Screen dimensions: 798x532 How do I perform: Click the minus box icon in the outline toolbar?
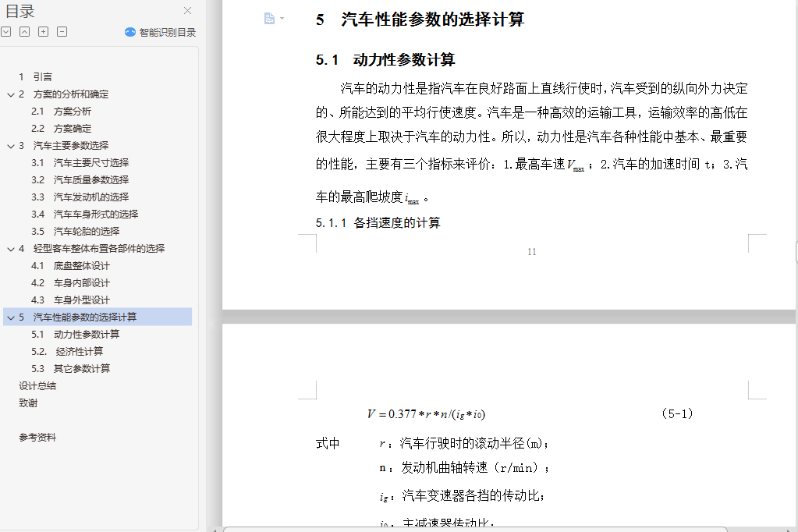click(62, 32)
